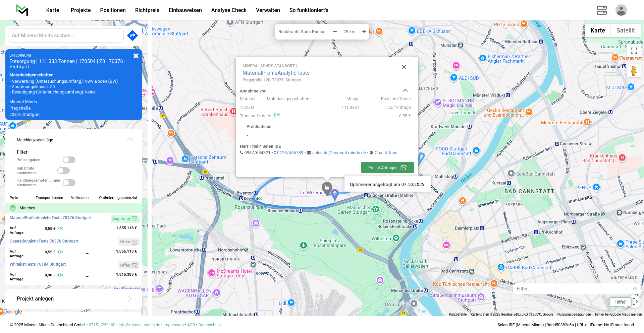Decrease the Rückfracht search radius
Screen dimensions: 644x333
[335, 31]
